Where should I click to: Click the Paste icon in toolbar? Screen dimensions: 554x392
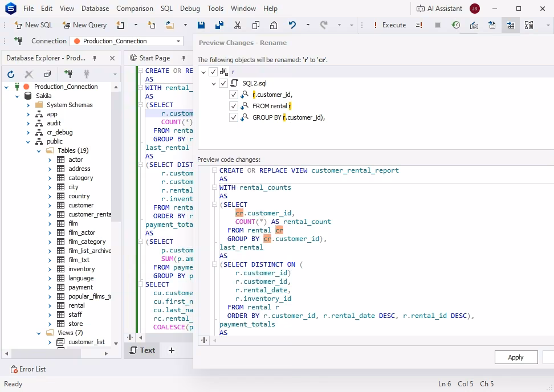coord(274,25)
